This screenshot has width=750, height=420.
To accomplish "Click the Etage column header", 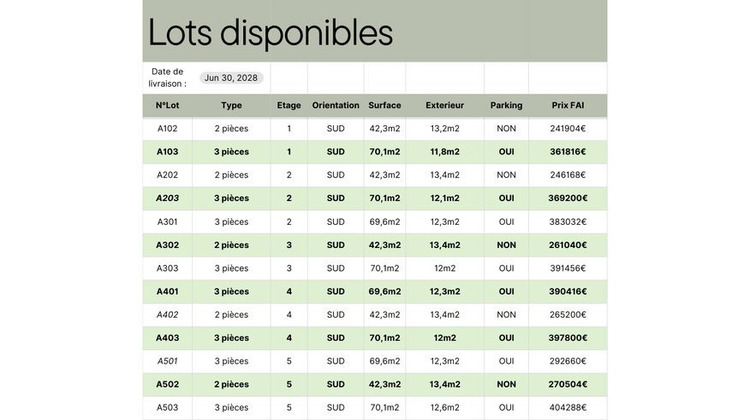I will pos(289,105).
